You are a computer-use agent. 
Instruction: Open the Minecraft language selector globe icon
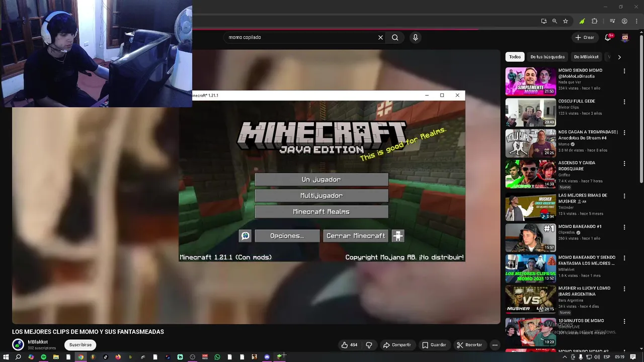[245, 236]
